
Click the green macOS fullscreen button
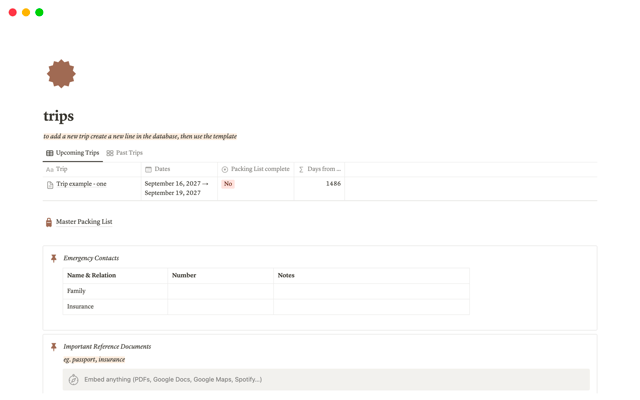(x=39, y=13)
